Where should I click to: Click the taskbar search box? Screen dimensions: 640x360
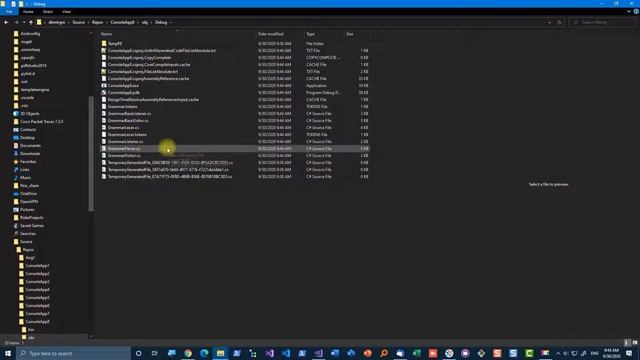click(x=73, y=353)
